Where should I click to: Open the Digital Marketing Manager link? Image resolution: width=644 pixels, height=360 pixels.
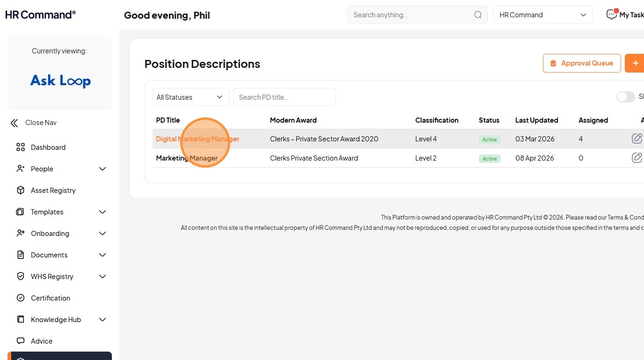coord(198,139)
